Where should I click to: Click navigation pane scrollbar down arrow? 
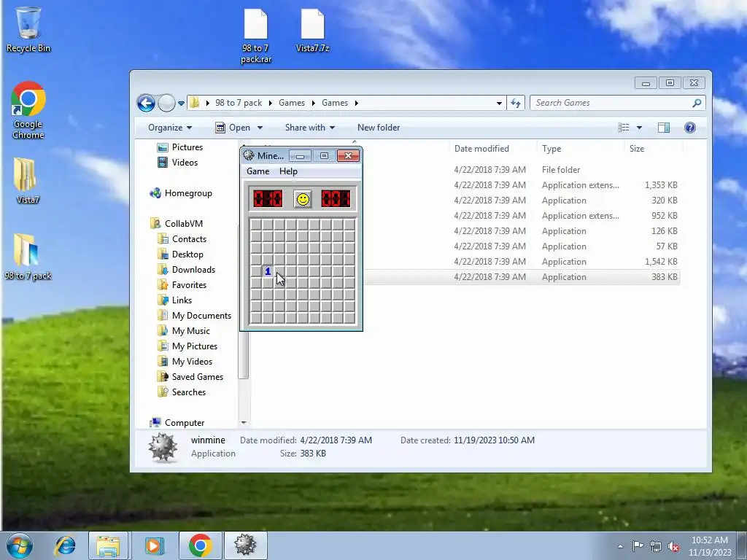244,423
